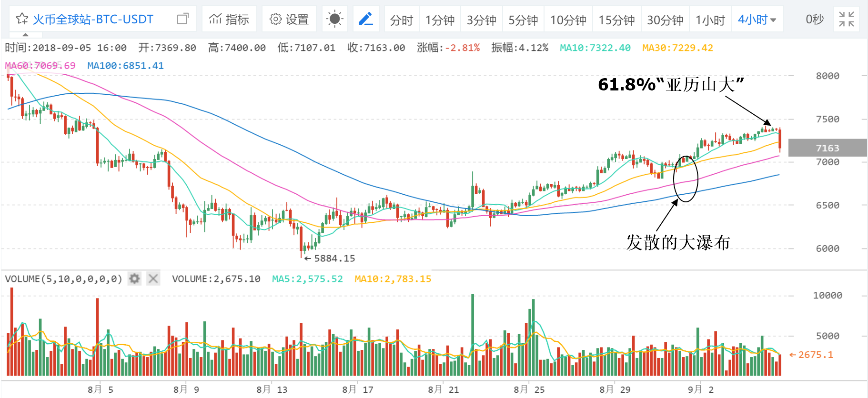Click the MA60:7069.69 indicator label
The width and height of the screenshot is (868, 398).
coord(40,66)
